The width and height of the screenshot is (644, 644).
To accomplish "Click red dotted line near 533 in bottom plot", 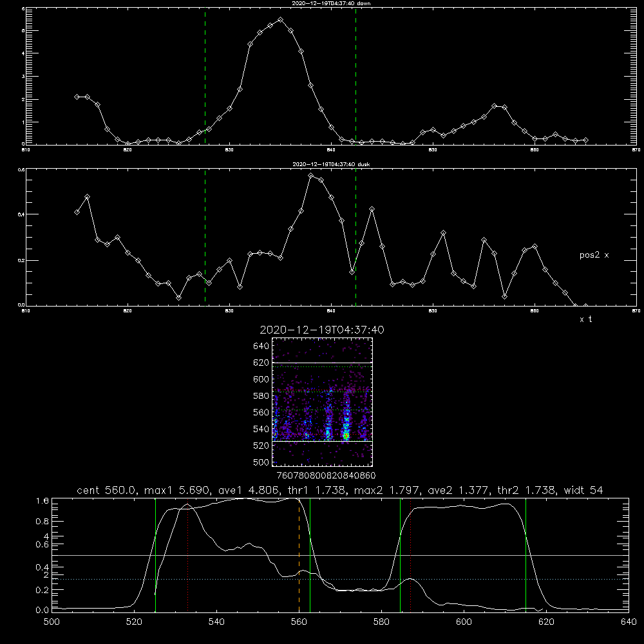I will tap(187, 555).
